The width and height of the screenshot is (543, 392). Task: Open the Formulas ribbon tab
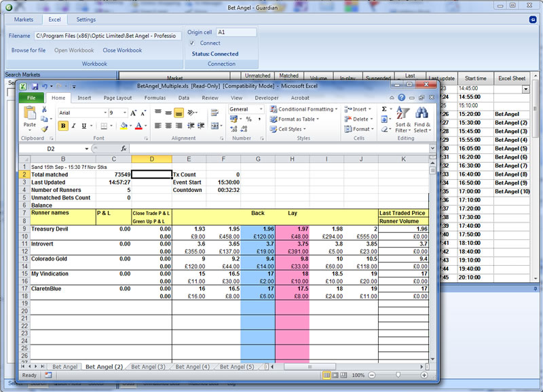tap(155, 98)
